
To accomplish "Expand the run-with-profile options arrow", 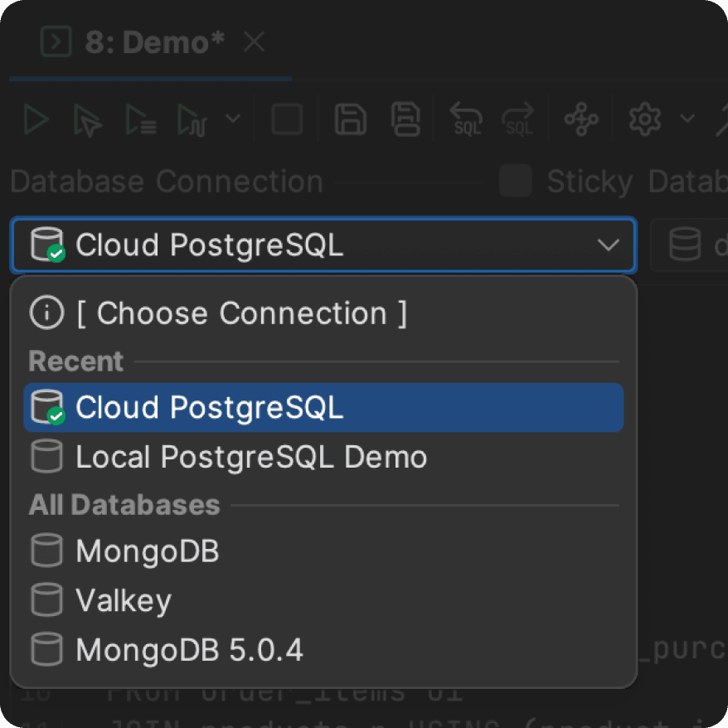I will [x=233, y=119].
